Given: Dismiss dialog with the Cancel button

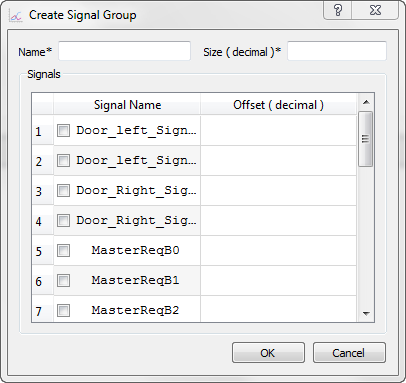Looking at the screenshot, I should click(349, 353).
